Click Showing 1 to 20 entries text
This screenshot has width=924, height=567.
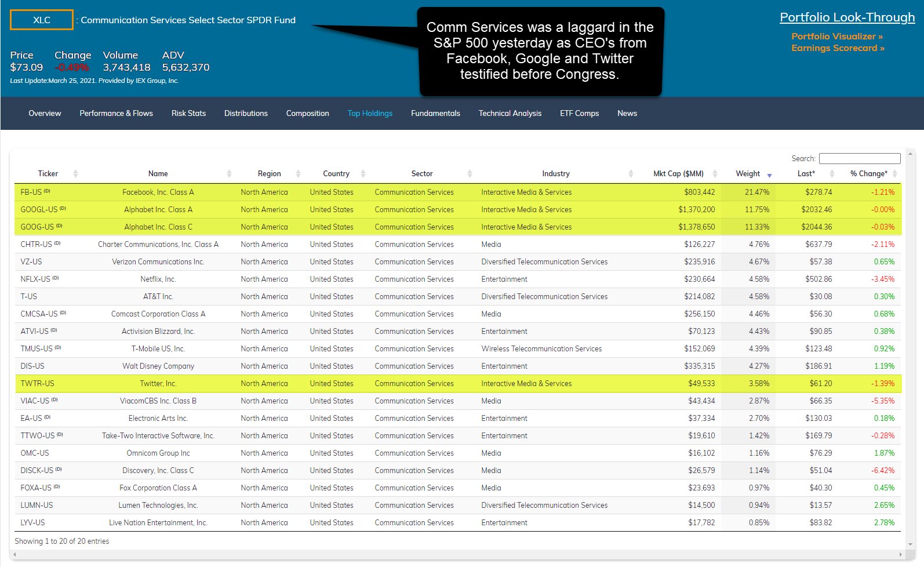click(x=62, y=541)
